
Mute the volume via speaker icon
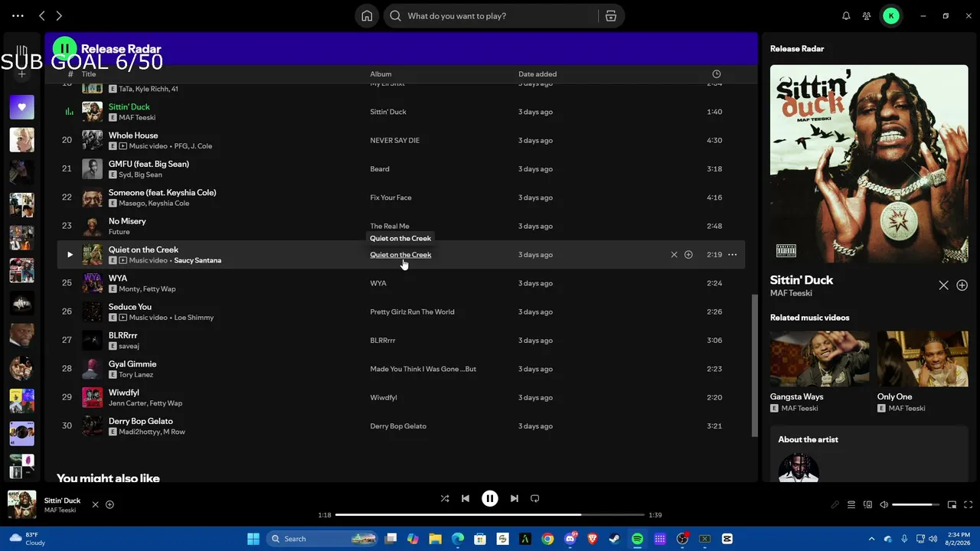click(x=884, y=505)
